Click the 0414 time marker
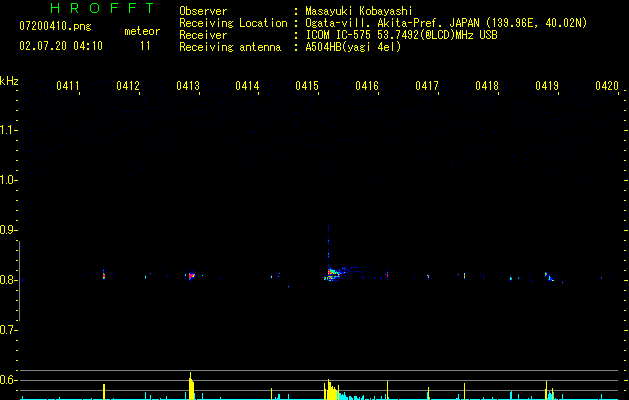Image resolution: width=629 pixels, height=400 pixels. (x=247, y=86)
